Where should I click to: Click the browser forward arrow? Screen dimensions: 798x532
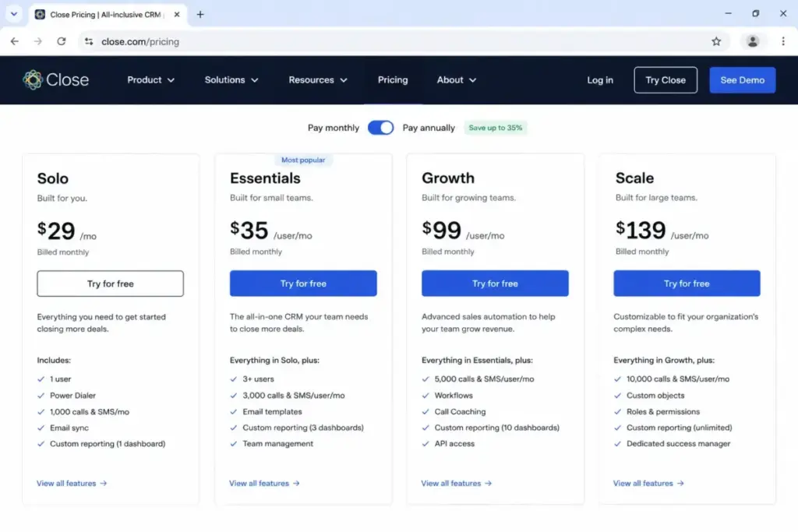(x=37, y=41)
